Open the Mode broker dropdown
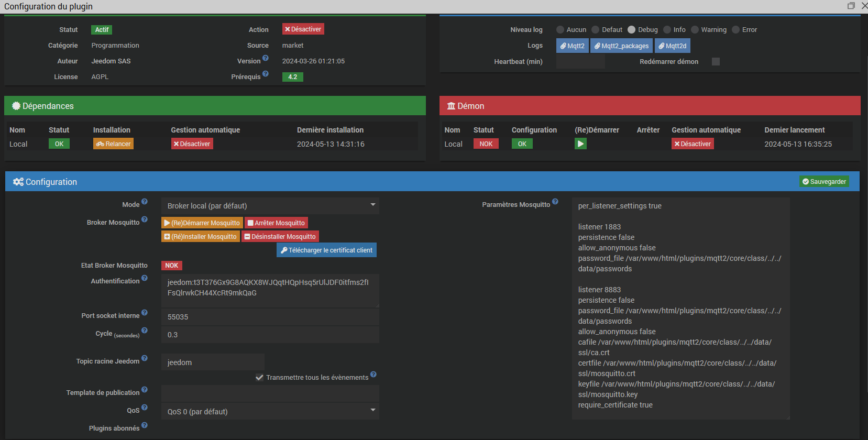868x440 pixels. 270,206
